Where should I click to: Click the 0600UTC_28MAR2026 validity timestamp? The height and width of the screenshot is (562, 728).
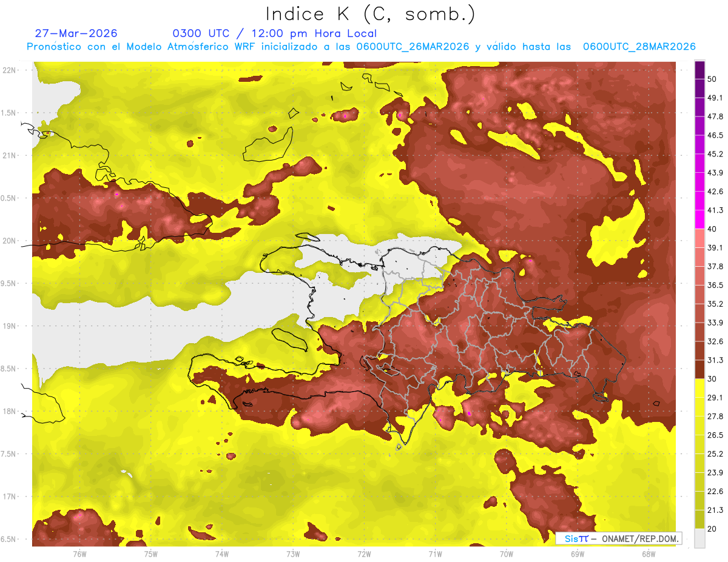(x=639, y=47)
